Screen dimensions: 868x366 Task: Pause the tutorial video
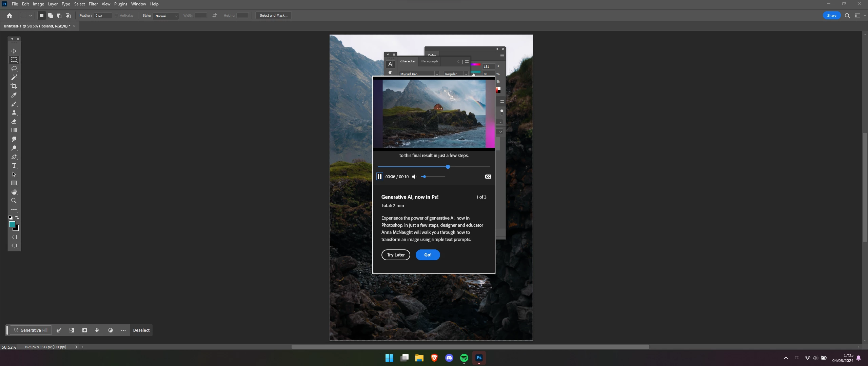tap(379, 177)
